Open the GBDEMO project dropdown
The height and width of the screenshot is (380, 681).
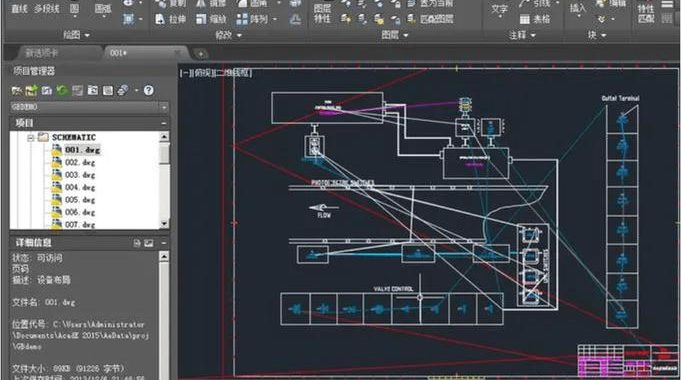(164, 107)
